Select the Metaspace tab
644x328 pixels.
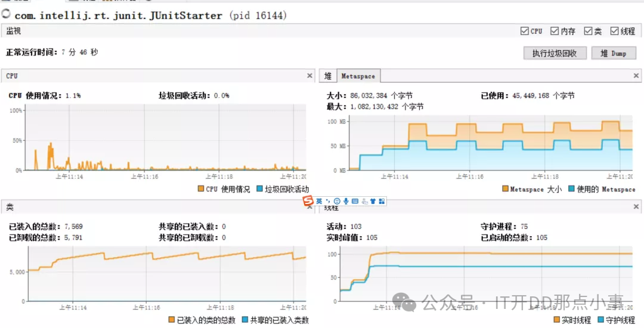point(358,76)
